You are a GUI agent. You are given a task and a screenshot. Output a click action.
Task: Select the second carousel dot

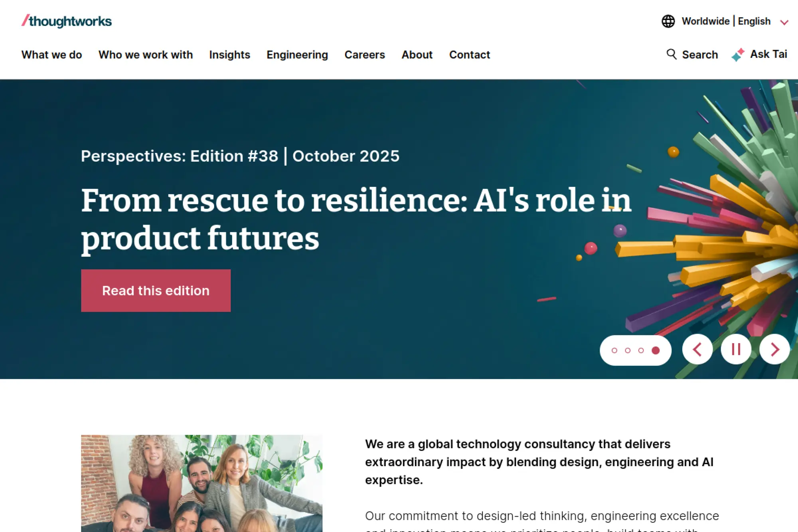pyautogui.click(x=627, y=351)
